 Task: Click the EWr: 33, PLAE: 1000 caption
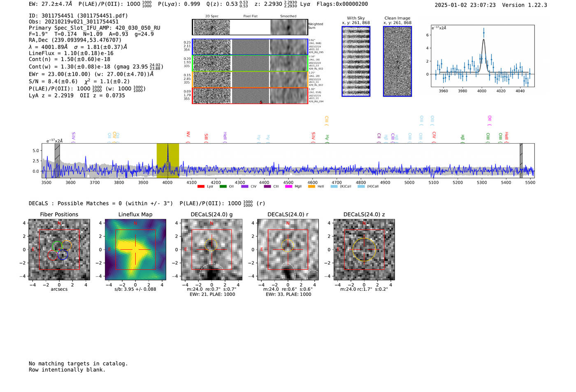(288, 295)
